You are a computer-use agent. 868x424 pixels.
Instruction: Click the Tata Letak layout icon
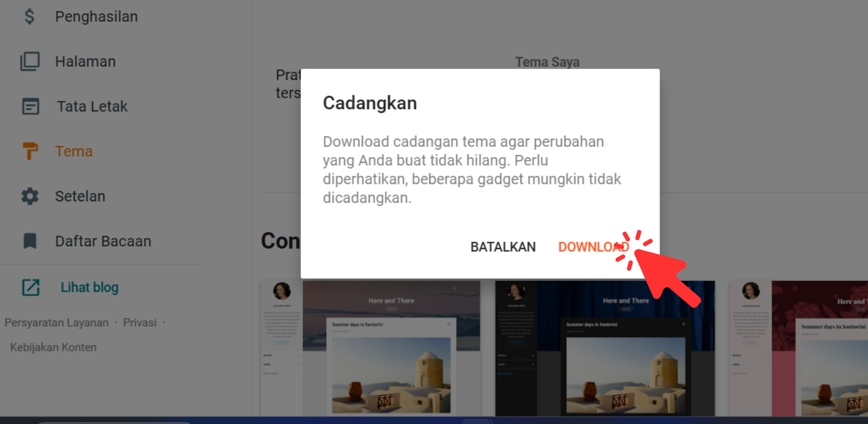pos(30,106)
